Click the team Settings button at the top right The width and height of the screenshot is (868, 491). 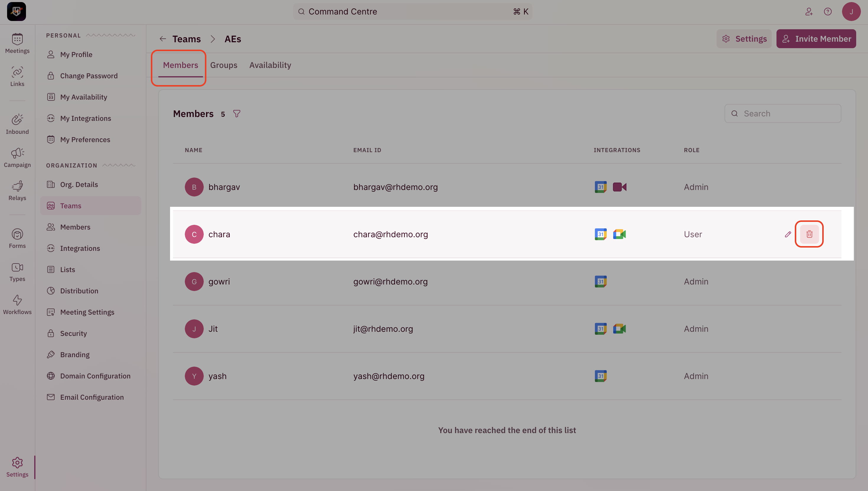pyautogui.click(x=744, y=39)
